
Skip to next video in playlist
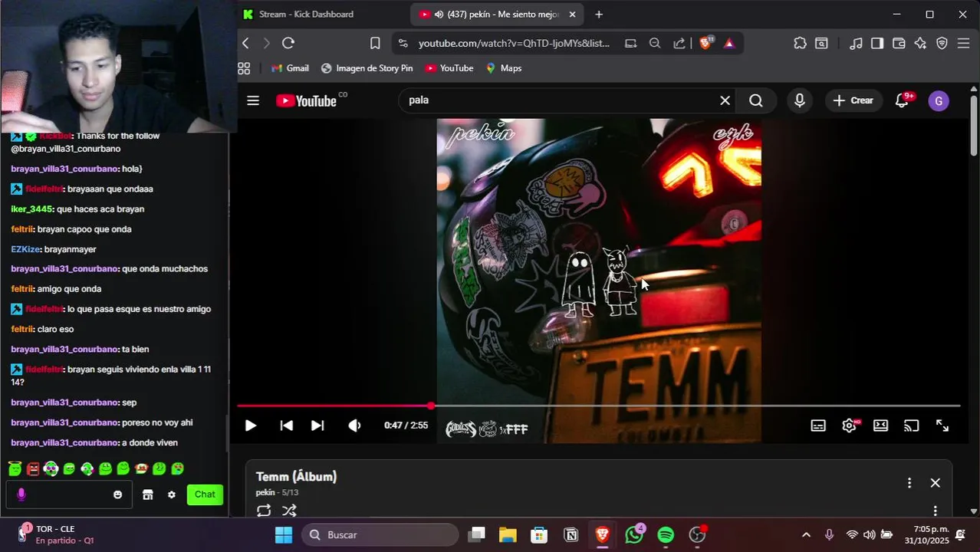[x=317, y=426]
